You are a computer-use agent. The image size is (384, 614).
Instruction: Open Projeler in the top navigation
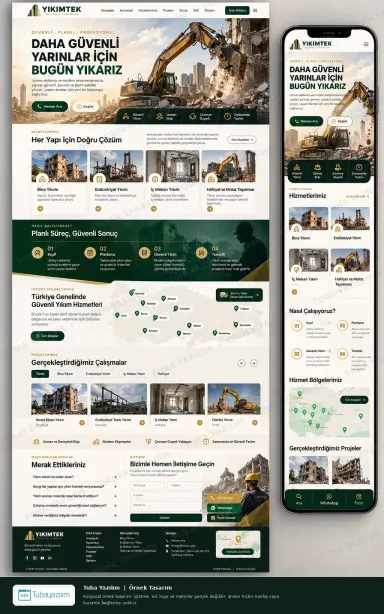click(x=168, y=11)
